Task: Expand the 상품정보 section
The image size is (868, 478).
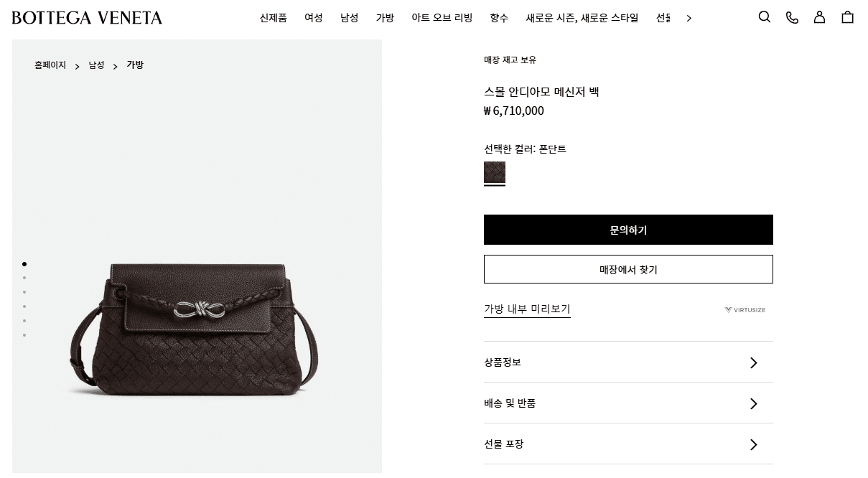Action: click(x=628, y=362)
